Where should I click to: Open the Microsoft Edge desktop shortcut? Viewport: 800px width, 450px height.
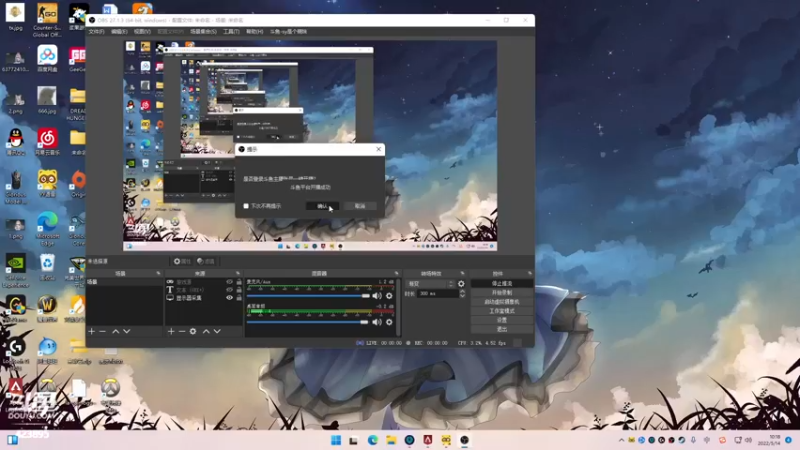[47, 226]
